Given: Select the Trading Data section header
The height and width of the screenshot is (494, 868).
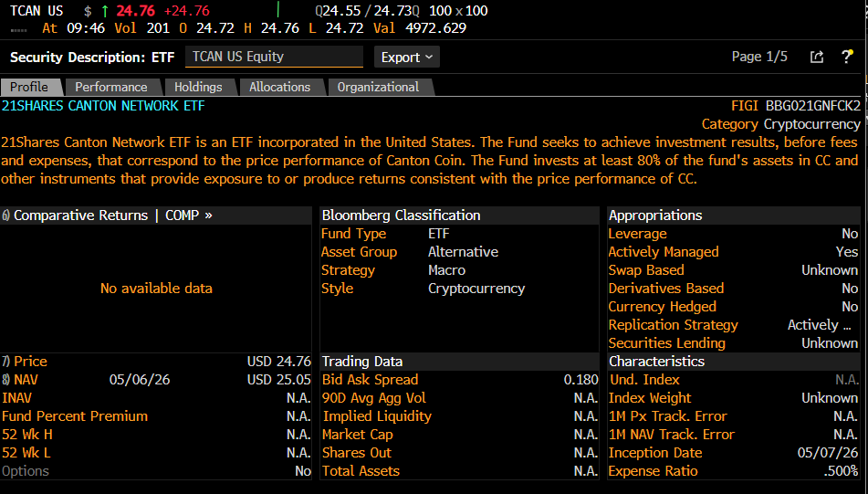Looking at the screenshot, I should [362, 361].
